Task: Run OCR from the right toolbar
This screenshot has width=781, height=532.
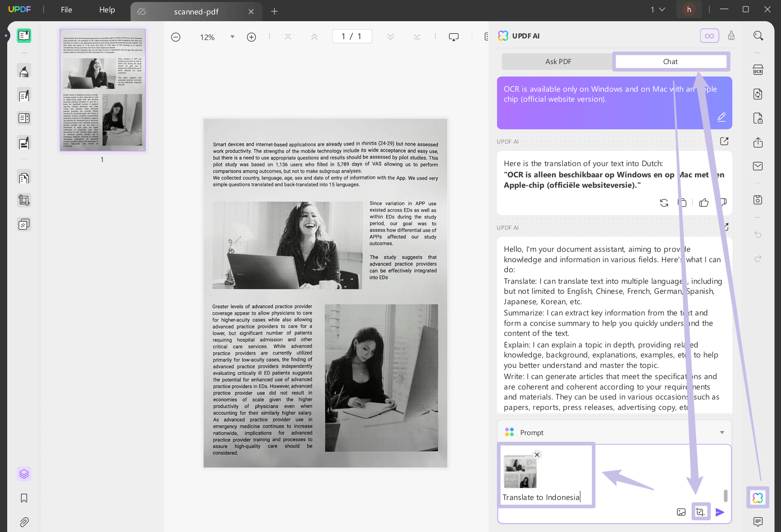Action: pos(758,70)
